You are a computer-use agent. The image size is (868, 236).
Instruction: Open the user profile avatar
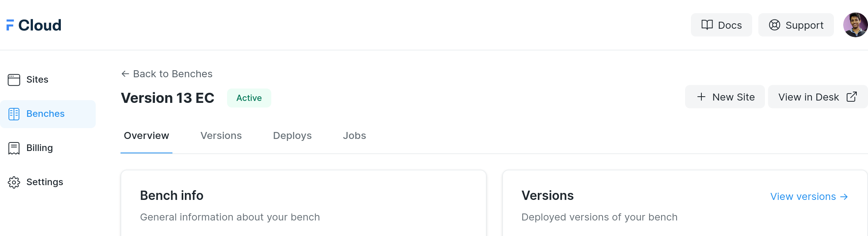855,25
